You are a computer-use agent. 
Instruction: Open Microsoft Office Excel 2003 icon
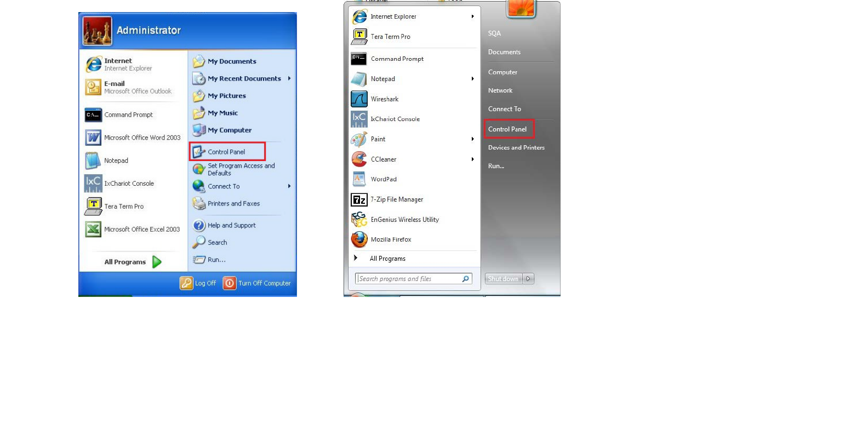pyautogui.click(x=93, y=230)
